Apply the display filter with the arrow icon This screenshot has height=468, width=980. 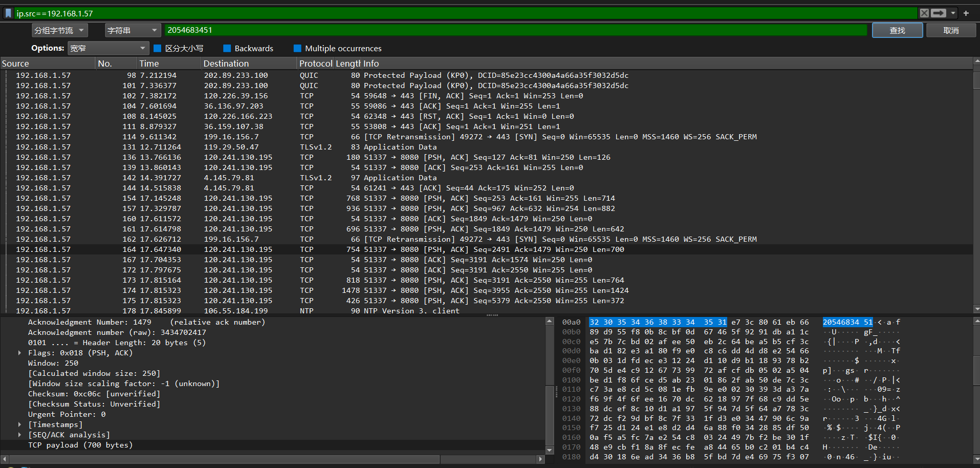pyautogui.click(x=939, y=13)
